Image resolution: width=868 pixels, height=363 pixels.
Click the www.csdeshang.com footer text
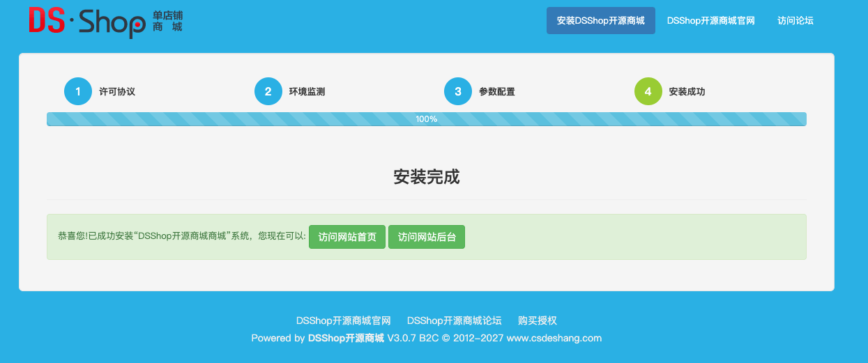[x=554, y=338]
